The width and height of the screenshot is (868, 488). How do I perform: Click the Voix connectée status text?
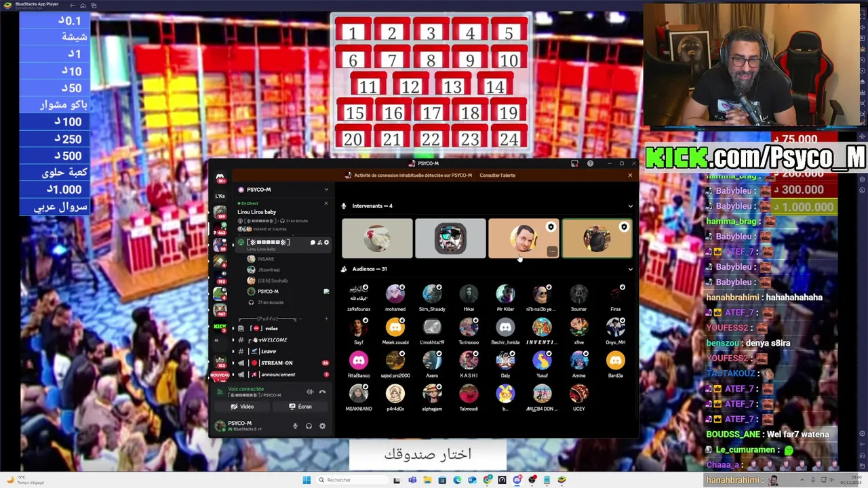pos(245,389)
